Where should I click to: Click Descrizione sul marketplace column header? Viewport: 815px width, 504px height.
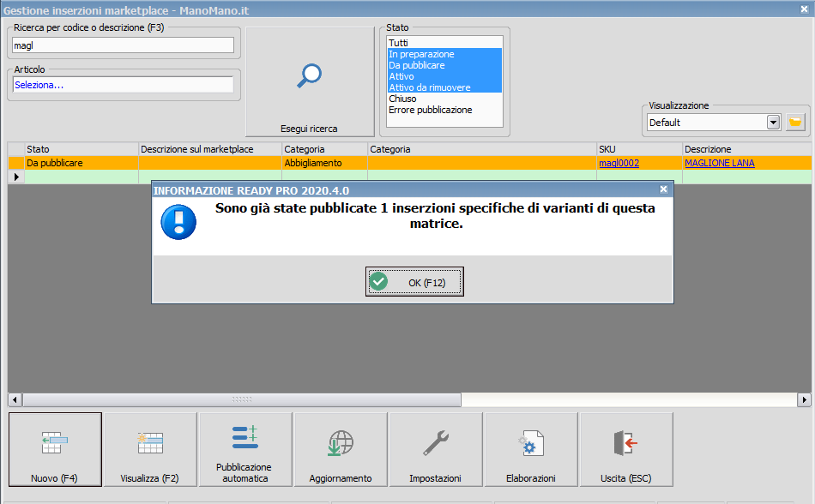210,149
